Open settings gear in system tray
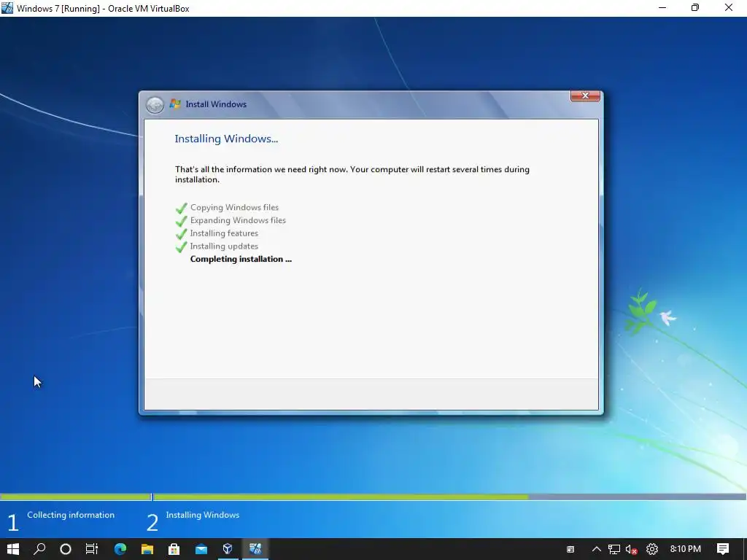747x560 pixels. click(651, 549)
